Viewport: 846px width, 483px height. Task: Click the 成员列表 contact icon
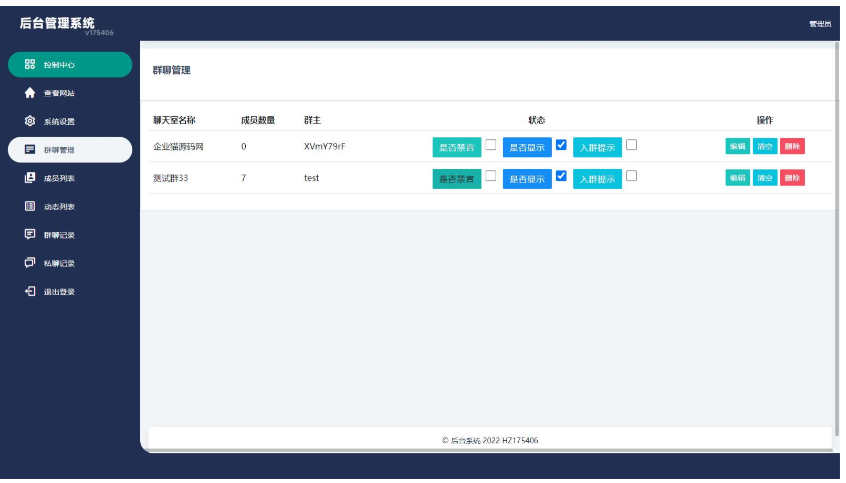click(30, 178)
